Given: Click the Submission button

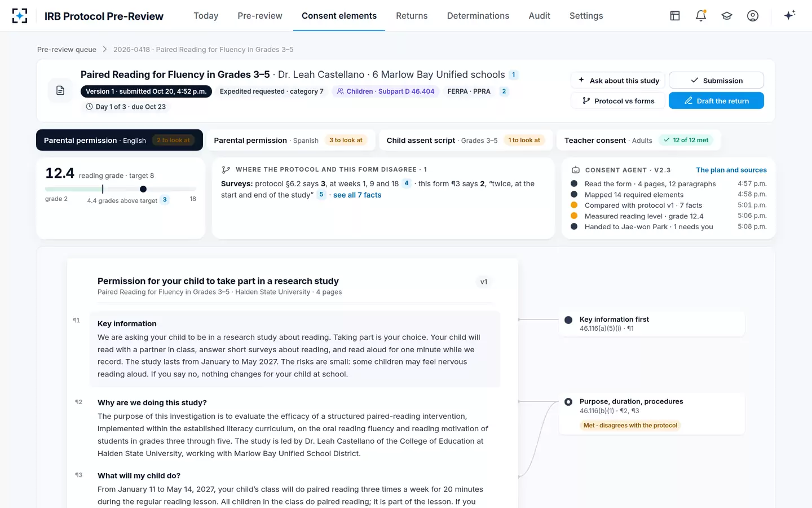Looking at the screenshot, I should point(716,81).
